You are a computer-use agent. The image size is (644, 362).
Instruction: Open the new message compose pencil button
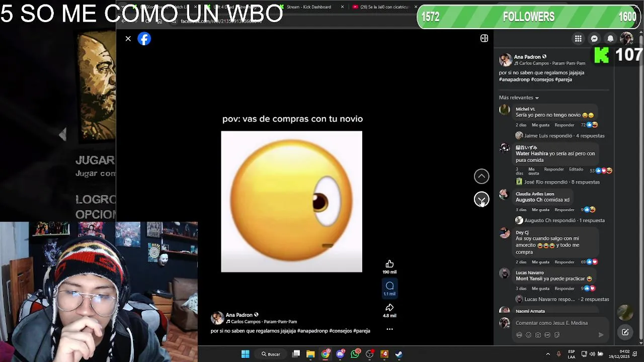pyautogui.click(x=625, y=332)
